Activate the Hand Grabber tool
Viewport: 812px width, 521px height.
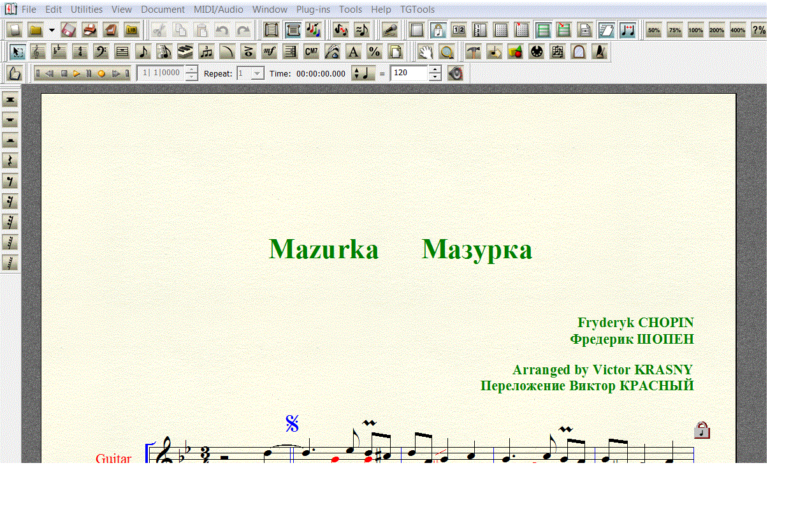coord(426,52)
